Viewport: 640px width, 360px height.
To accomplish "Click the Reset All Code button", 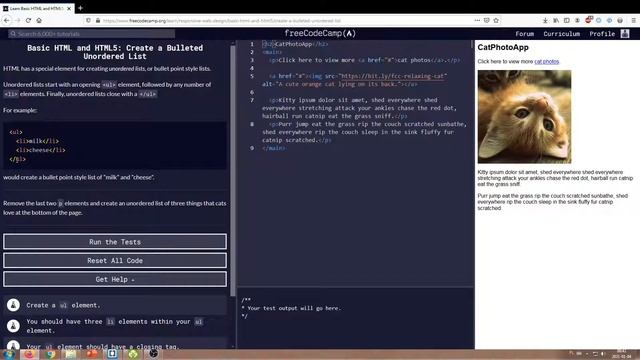I will coord(115,260).
